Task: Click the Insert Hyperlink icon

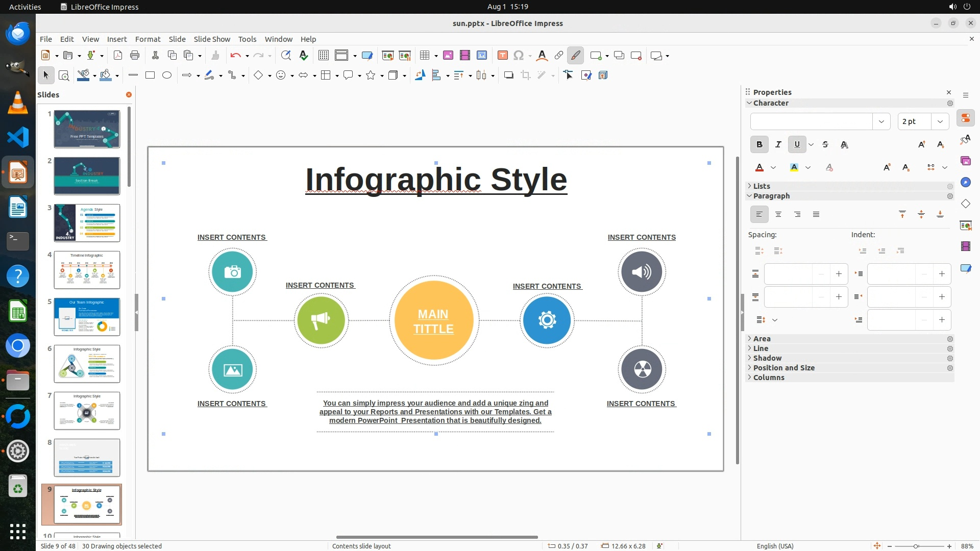Action: click(558, 56)
